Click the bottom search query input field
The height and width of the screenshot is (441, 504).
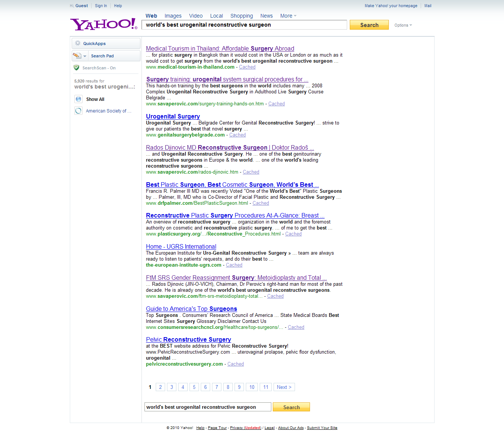(x=208, y=407)
